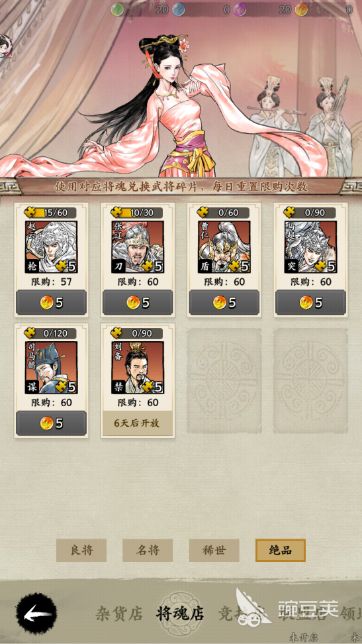Buy Sima Yi fragments for 5 orbs
362x644 pixels.
click(x=52, y=423)
